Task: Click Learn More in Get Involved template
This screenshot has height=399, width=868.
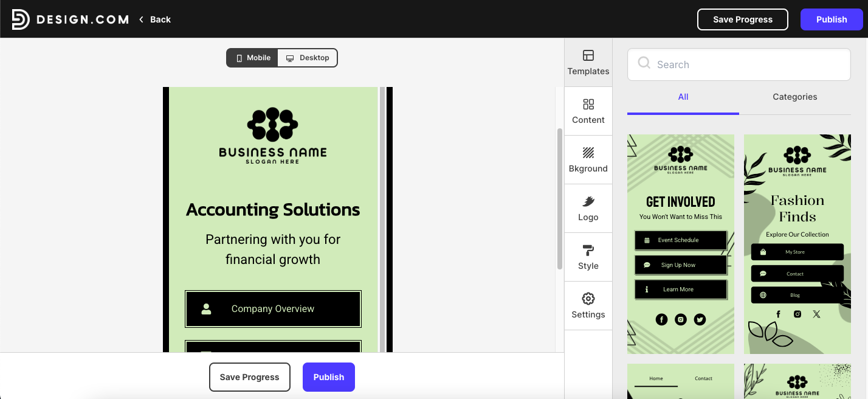Action: 680,290
